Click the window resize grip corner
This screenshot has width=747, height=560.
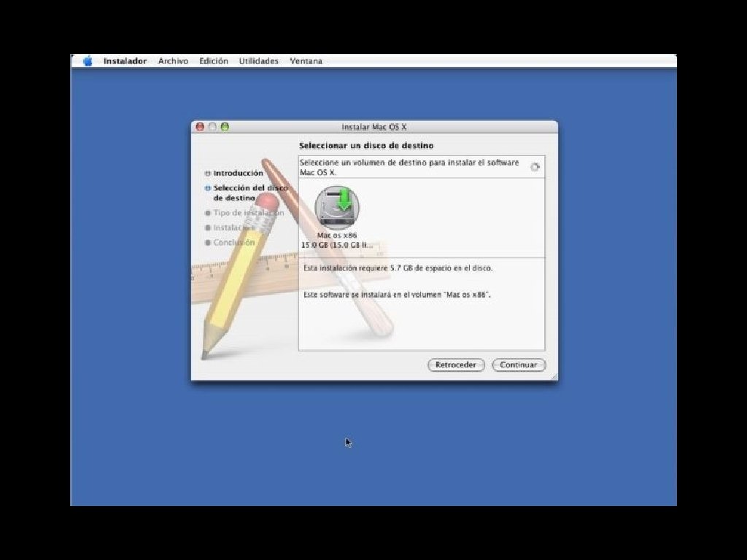tap(554, 377)
